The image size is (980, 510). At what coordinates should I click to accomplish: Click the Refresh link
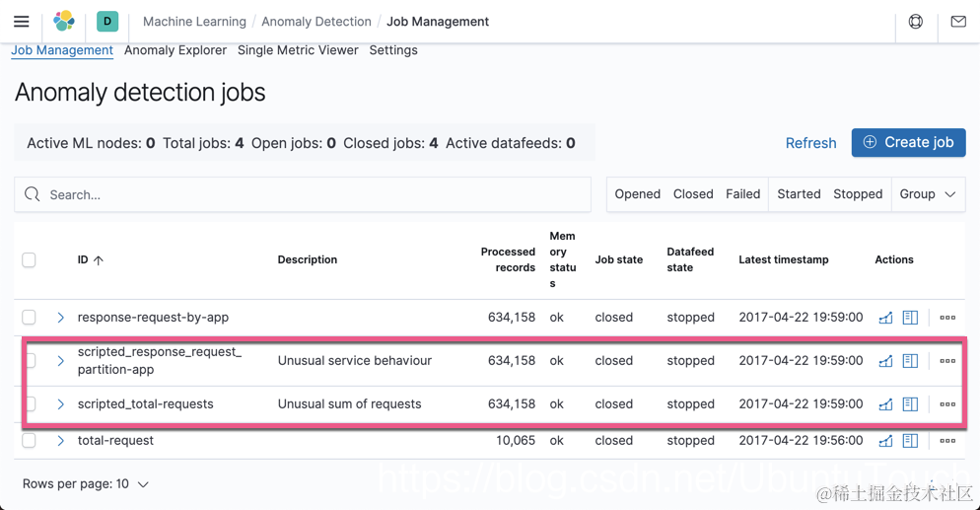810,143
